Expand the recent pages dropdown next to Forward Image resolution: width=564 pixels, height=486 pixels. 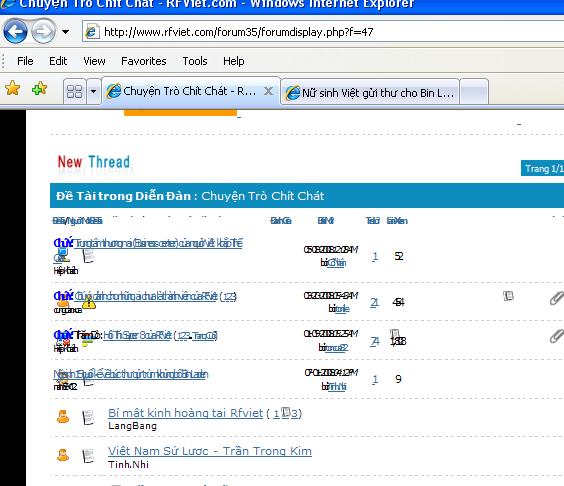[x=65, y=32]
